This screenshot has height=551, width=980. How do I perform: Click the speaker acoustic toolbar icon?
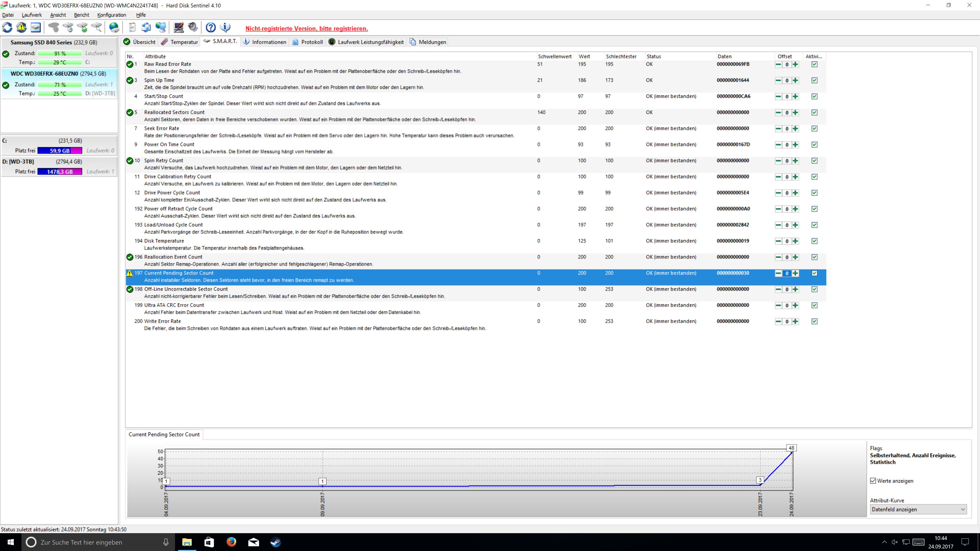coord(193,27)
